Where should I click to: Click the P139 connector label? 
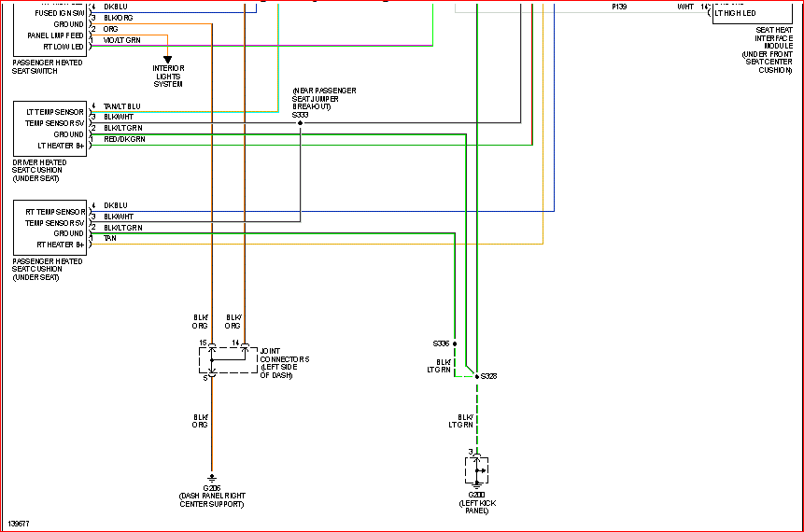pos(619,7)
